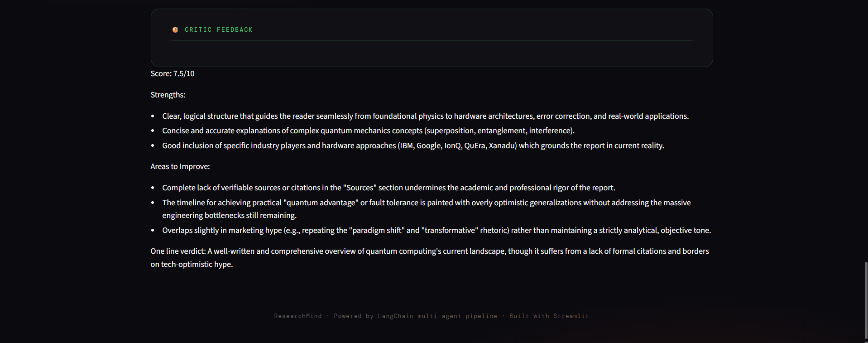Click the bullet about marketing hype overlap
The image size is (868, 343).
tap(436, 230)
